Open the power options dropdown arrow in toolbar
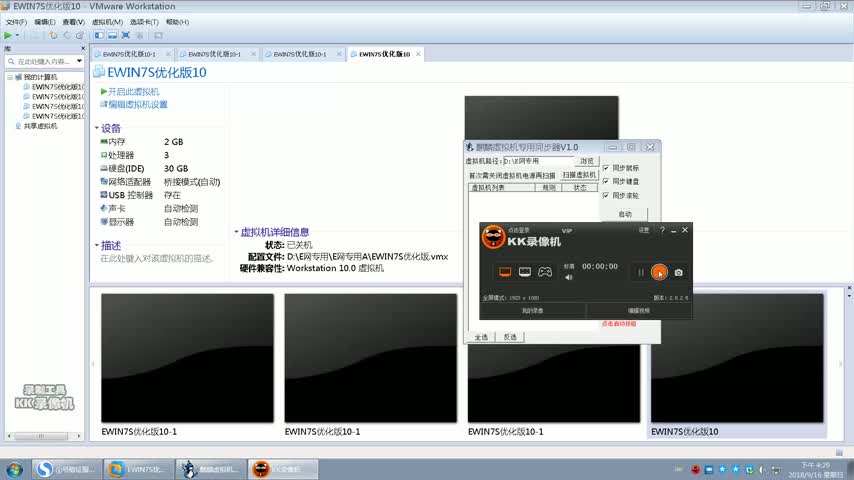This screenshot has width=854, height=480. (17, 35)
